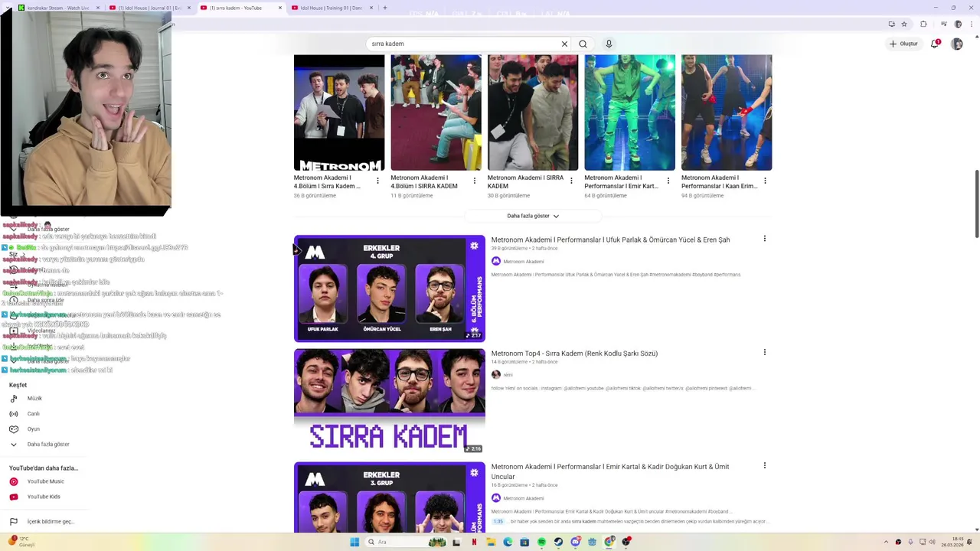The image size is (980, 551).
Task: Open options menu for Ufuk Parlak performance video
Action: pyautogui.click(x=764, y=239)
